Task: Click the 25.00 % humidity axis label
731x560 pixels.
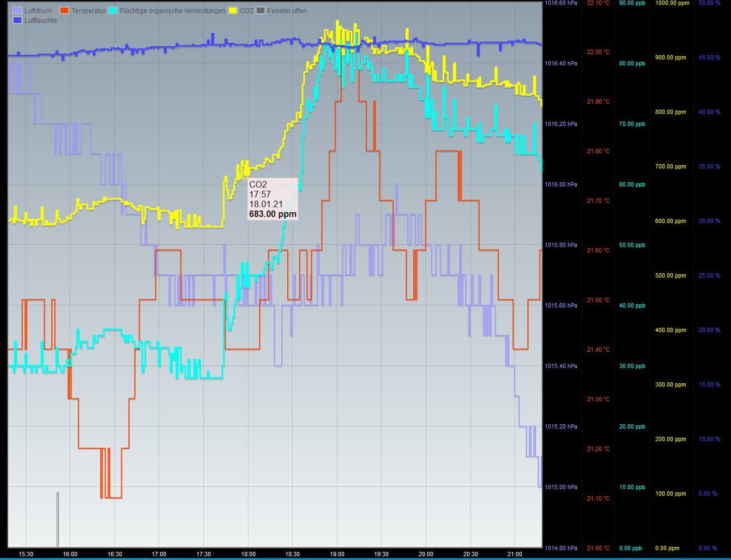Action: (710, 275)
